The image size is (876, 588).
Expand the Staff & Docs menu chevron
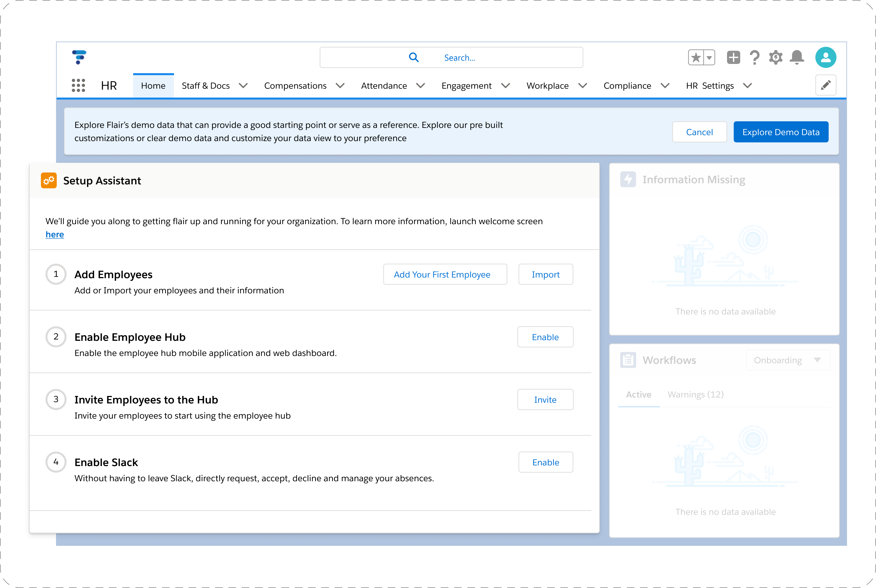point(243,85)
